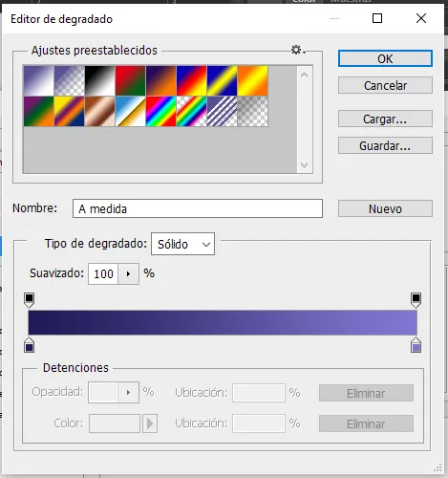Image resolution: width=448 pixels, height=478 pixels.
Task: Select the dark blue left color stop
Action: 29,345
